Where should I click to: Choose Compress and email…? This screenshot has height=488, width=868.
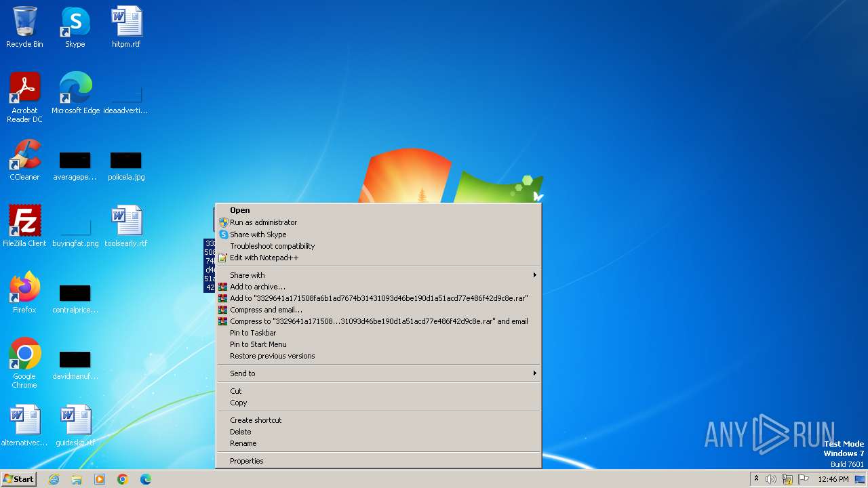pyautogui.click(x=378, y=310)
